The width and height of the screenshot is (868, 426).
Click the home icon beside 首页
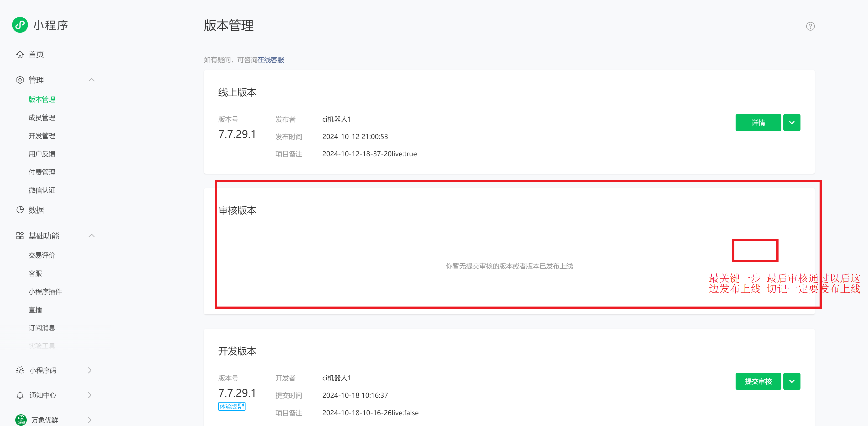pyautogui.click(x=20, y=54)
